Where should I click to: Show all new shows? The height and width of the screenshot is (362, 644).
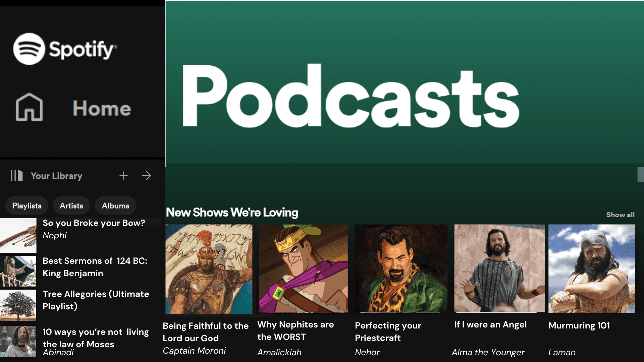tap(620, 215)
